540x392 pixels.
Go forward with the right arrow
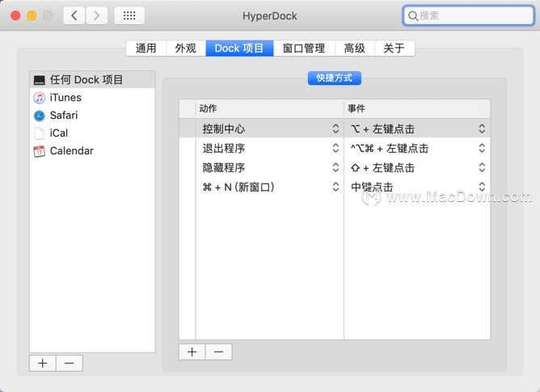97,15
